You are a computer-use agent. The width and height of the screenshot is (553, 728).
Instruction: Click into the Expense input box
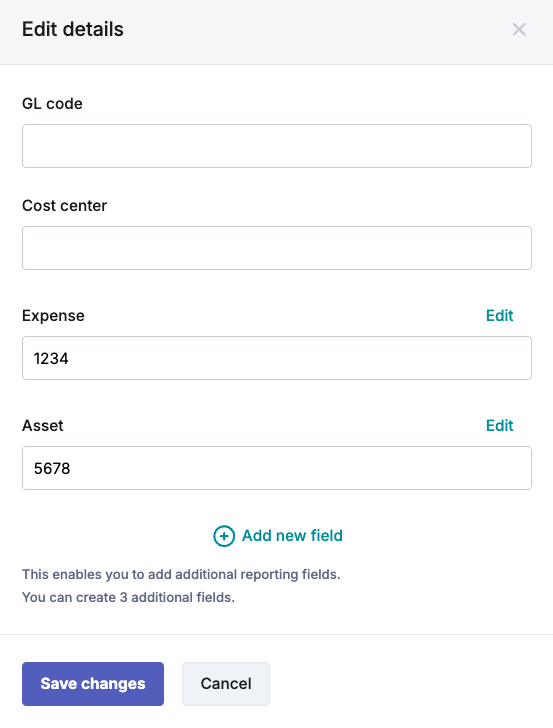click(277, 358)
